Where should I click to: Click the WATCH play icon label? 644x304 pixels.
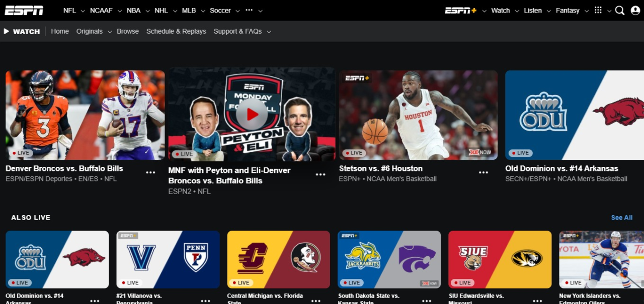point(22,31)
